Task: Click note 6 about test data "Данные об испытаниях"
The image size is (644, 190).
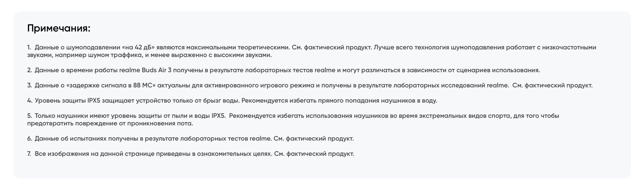Action: coord(190,139)
